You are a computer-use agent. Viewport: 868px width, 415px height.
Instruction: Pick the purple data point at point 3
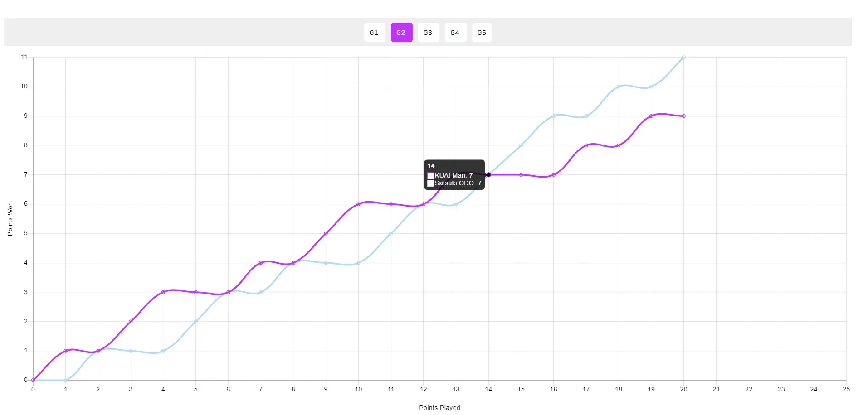[x=131, y=322]
